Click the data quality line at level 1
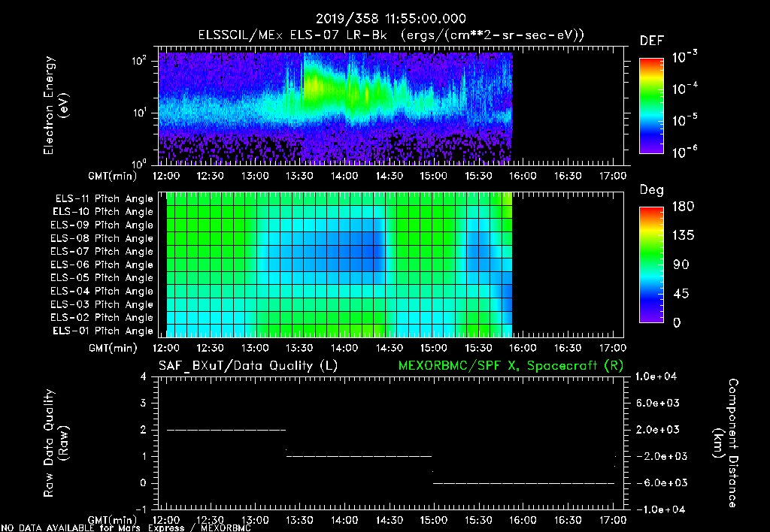The image size is (770, 532). (359, 456)
